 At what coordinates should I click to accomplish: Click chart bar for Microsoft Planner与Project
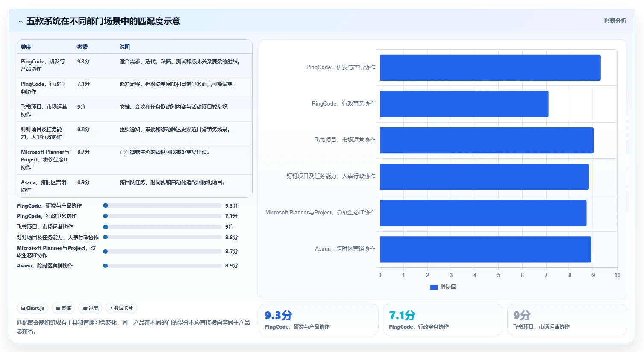(483, 213)
